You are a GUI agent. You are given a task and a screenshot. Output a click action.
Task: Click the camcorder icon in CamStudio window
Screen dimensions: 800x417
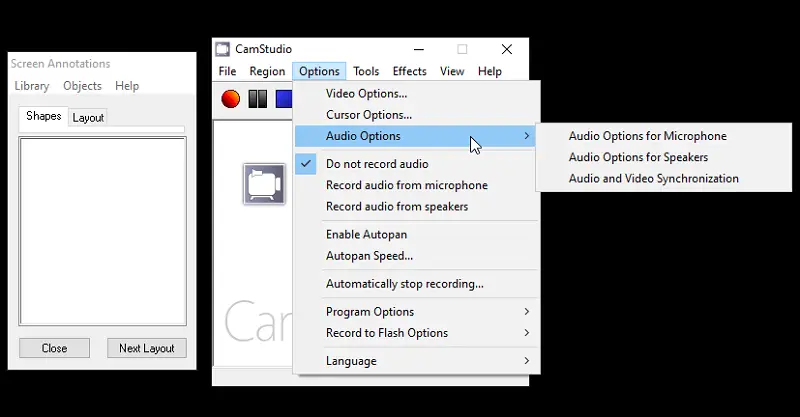[264, 184]
